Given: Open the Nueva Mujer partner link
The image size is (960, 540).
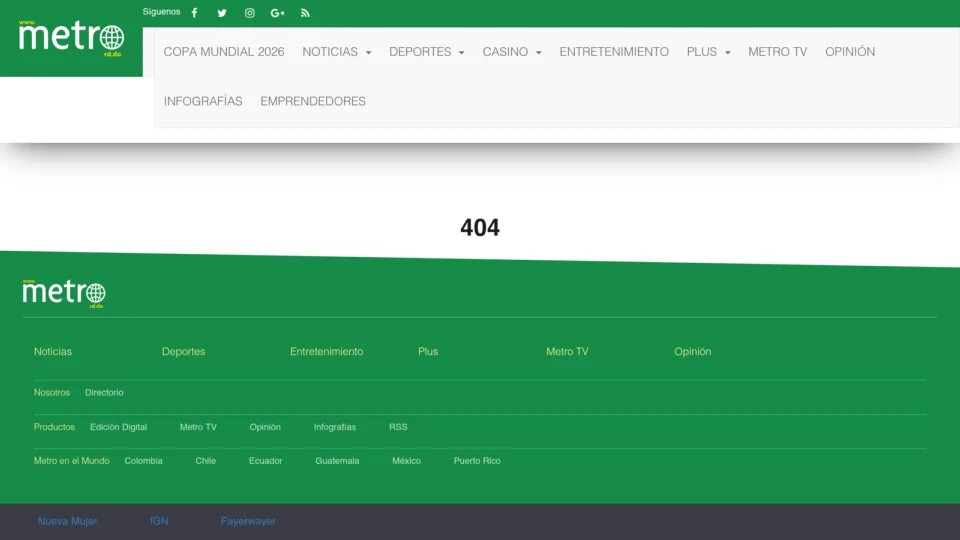Looking at the screenshot, I should coord(67,521).
